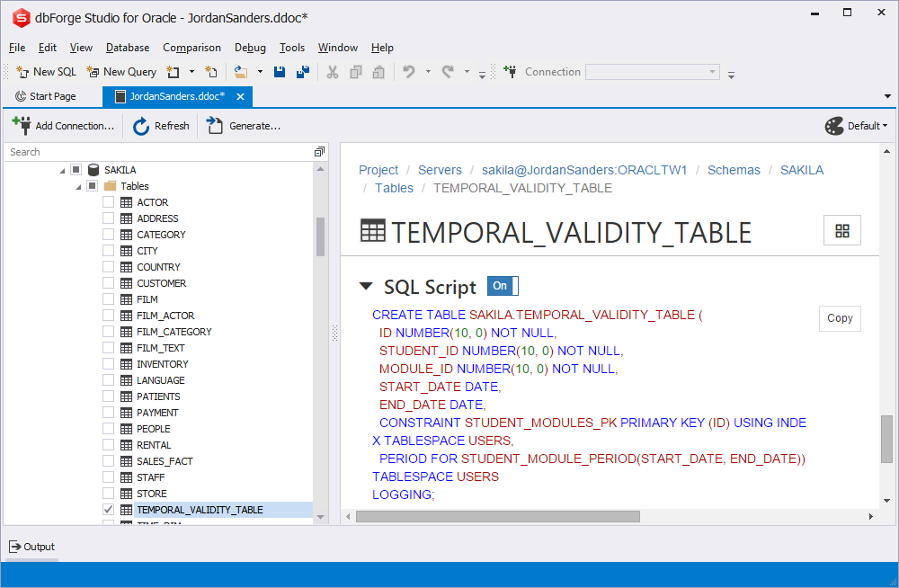This screenshot has width=899, height=588.
Task: Open the Database menu
Action: coord(128,48)
